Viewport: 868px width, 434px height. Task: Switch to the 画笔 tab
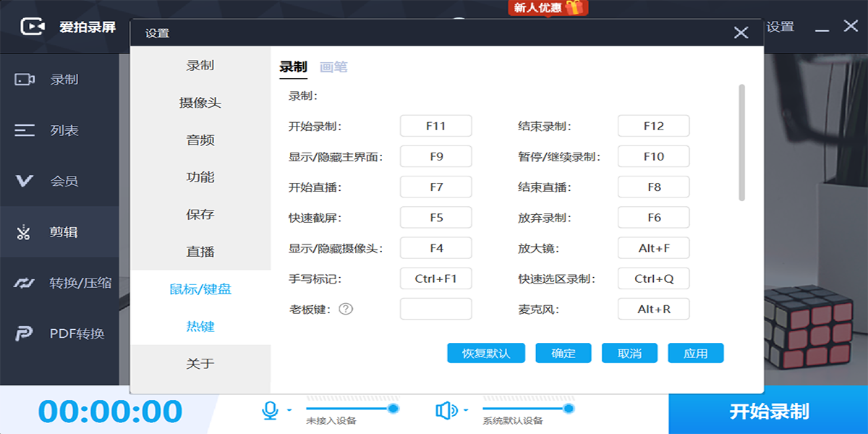coord(333,67)
